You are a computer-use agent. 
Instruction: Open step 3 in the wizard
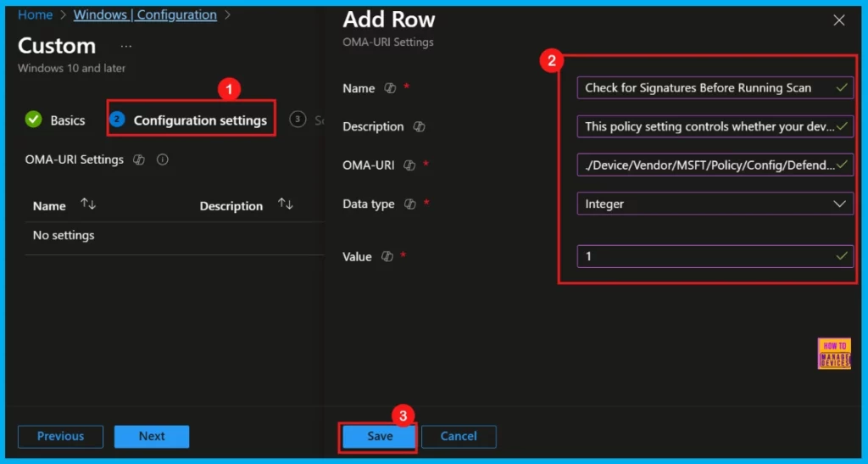298,119
